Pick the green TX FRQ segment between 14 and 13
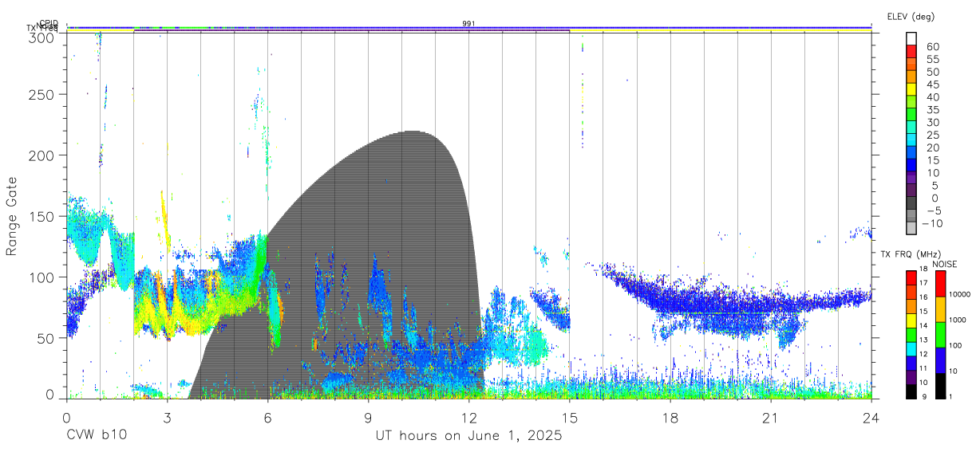This screenshot has height=452, width=980. point(911,335)
